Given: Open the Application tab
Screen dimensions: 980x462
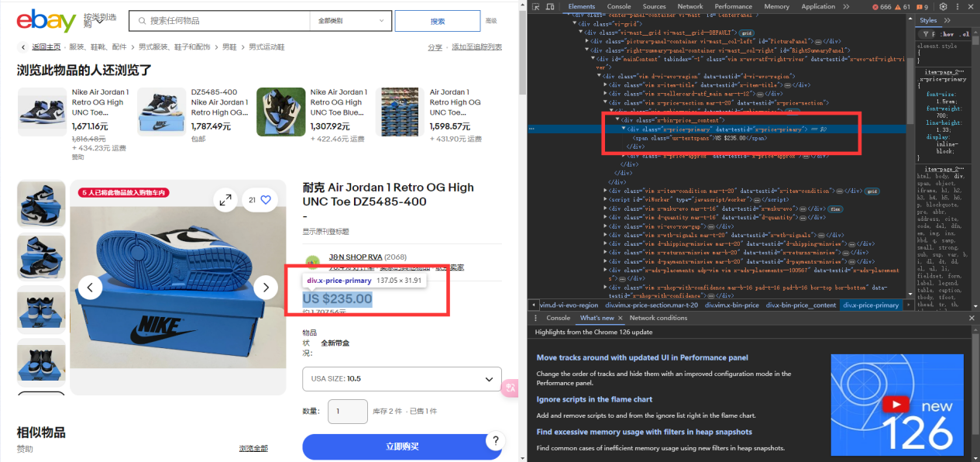Looking at the screenshot, I should pos(818,6).
